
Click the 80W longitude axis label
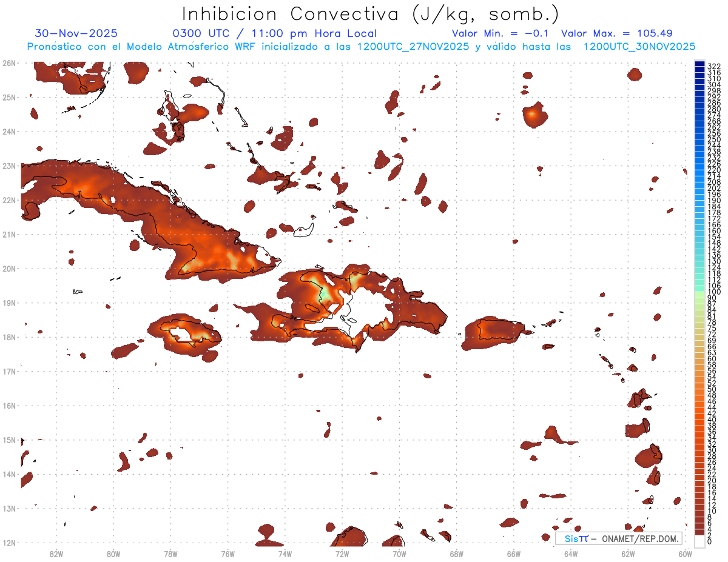(113, 554)
